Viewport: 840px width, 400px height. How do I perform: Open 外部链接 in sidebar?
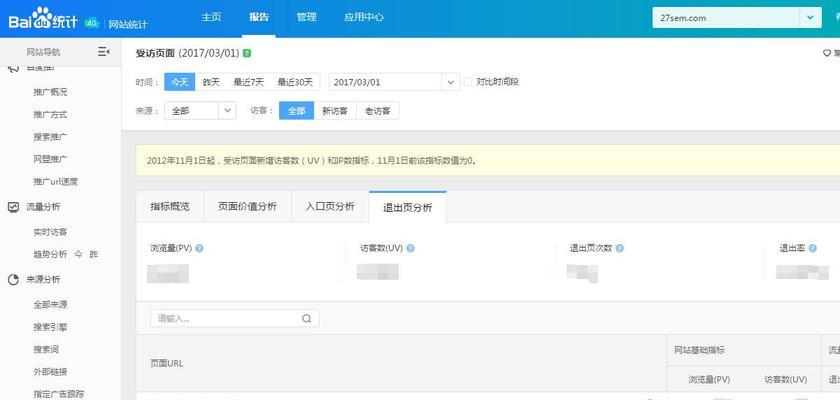50,372
